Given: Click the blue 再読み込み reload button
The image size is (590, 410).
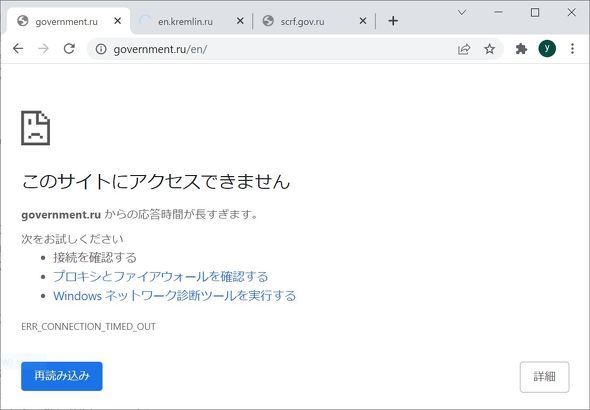Looking at the screenshot, I should coord(62,376).
